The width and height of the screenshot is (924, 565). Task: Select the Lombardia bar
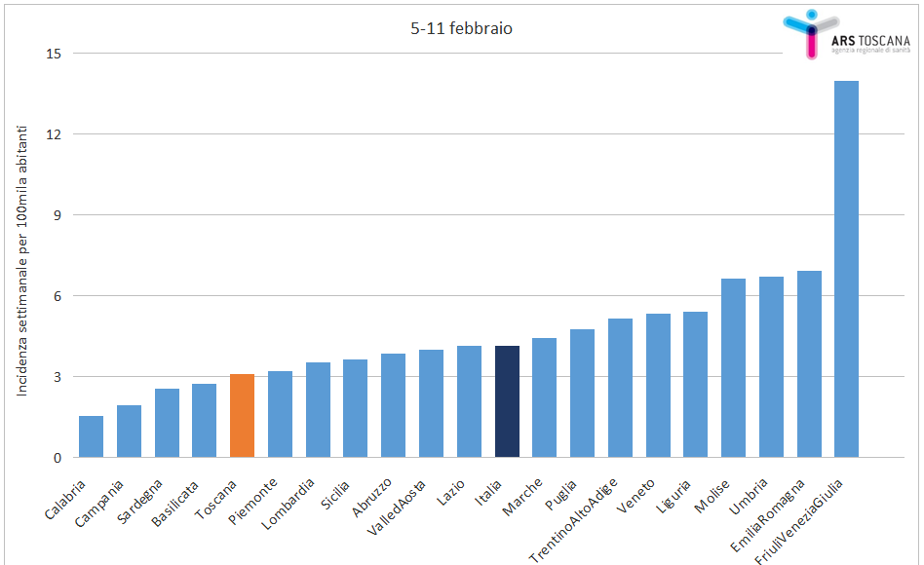pyautogui.click(x=318, y=410)
